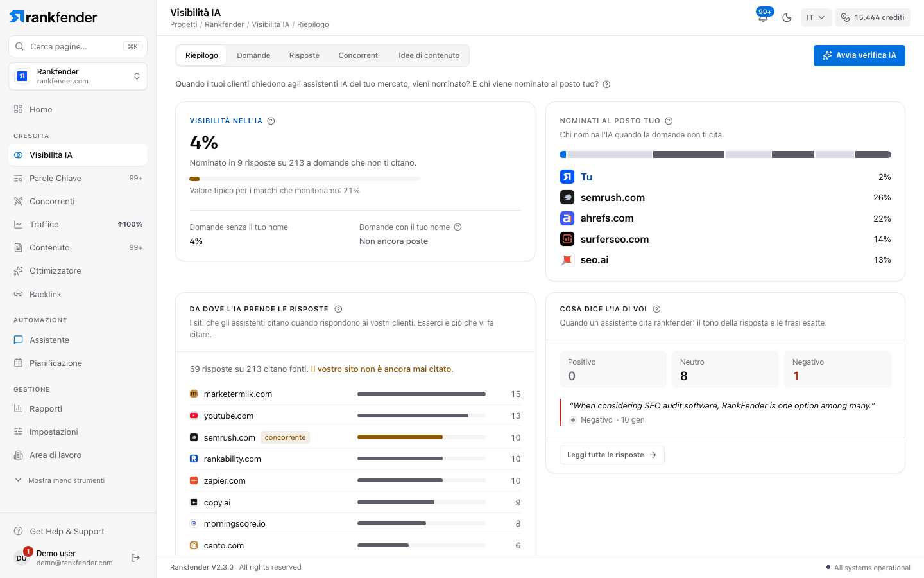Open the IT language dropdown
924x578 pixels.
[816, 17]
